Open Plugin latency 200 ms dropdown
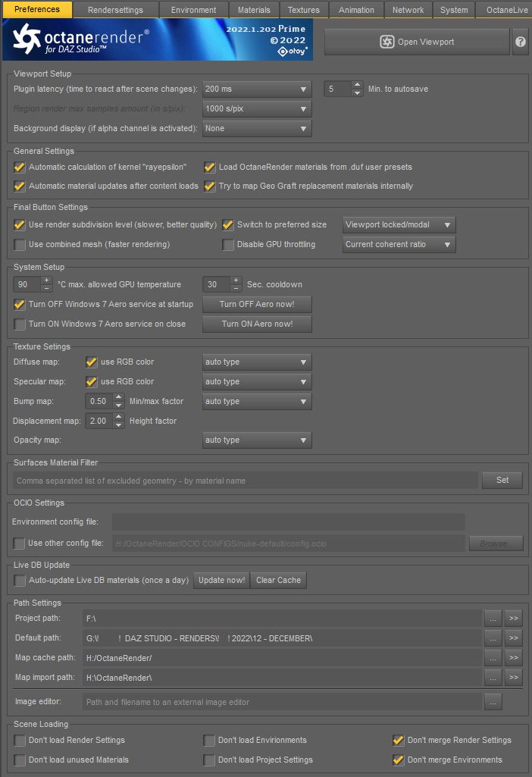The height and width of the screenshot is (777, 532). coord(257,89)
